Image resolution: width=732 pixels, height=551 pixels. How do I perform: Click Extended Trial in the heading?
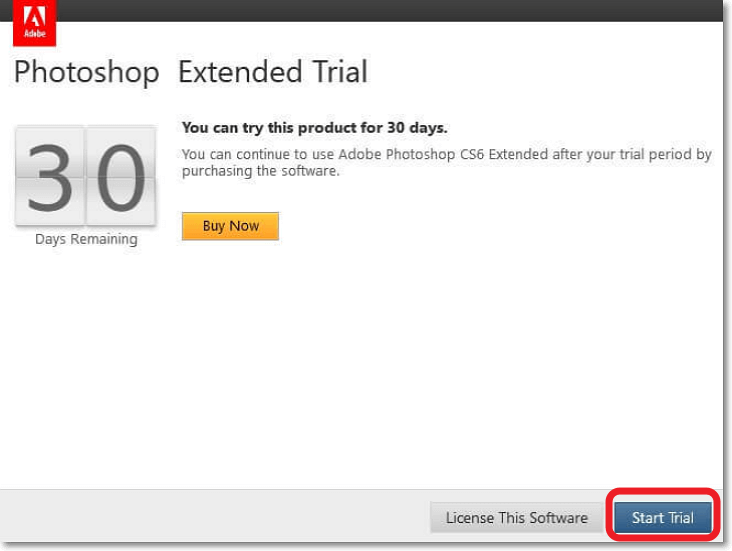[x=272, y=73]
